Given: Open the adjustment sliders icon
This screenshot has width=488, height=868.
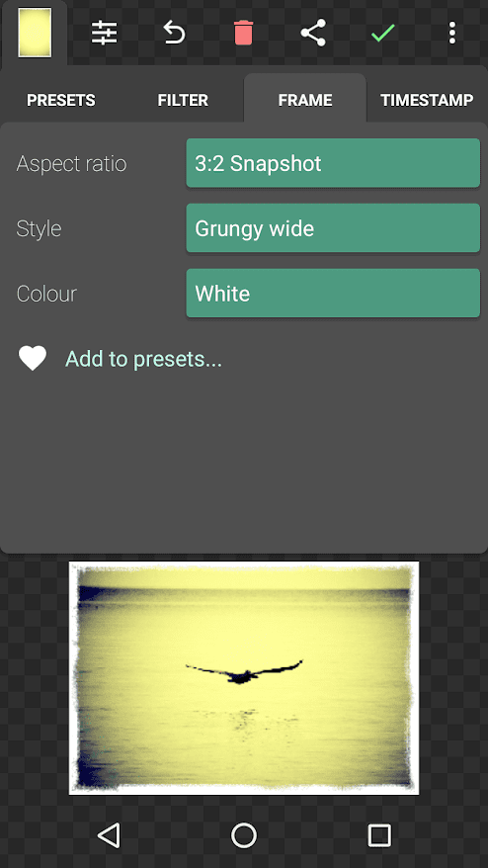Looking at the screenshot, I should coord(104,34).
